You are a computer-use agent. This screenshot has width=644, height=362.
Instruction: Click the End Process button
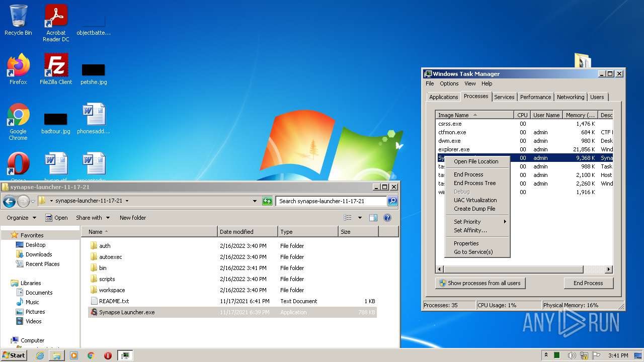click(588, 283)
